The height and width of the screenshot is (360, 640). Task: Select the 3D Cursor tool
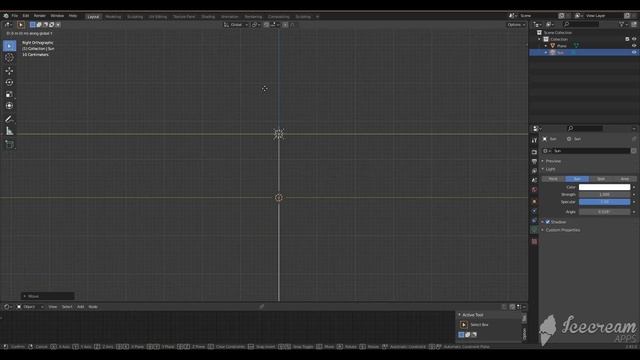click(9, 58)
